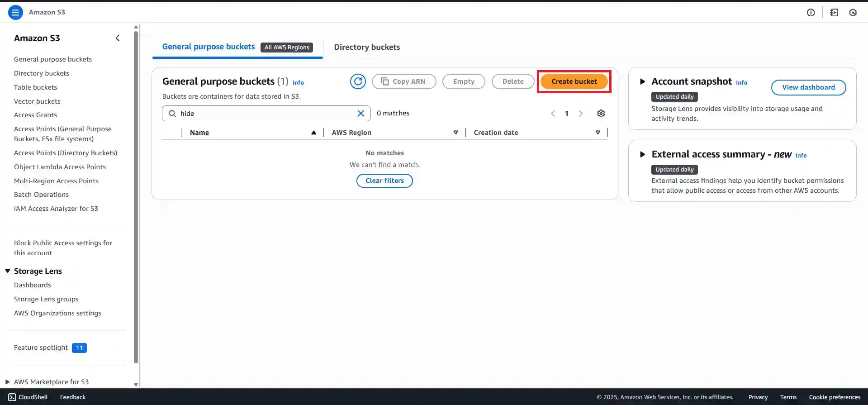868x405 pixels.
Task: Open Info link beside General purpose buckets heading
Action: point(298,82)
